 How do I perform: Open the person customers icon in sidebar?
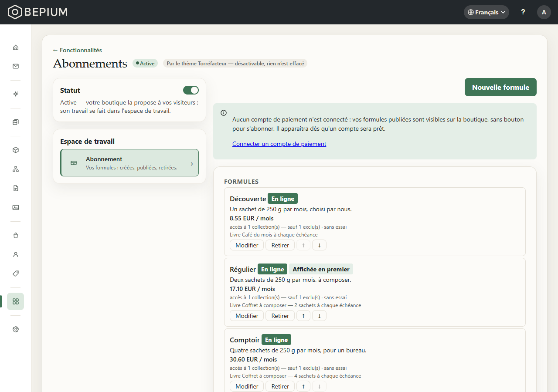coord(16,254)
